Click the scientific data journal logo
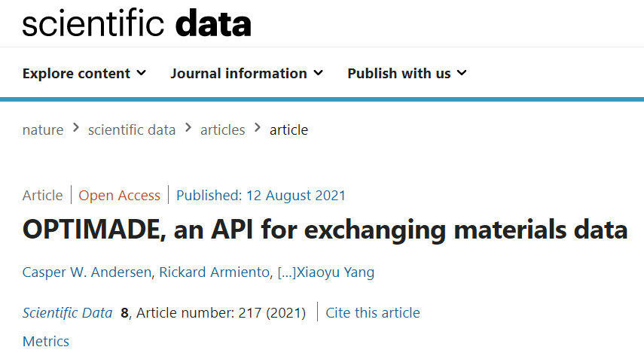The image size is (644, 359). point(136,23)
